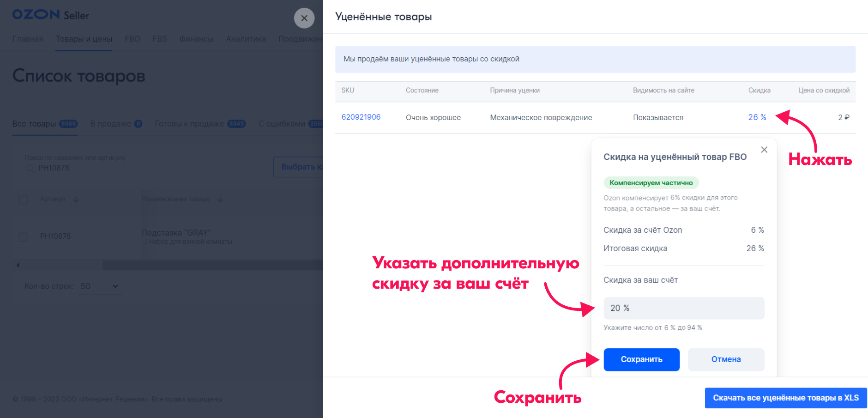Viewport: 868px width, 418px height.
Task: Click Механическое повреждение cell
Action: click(x=541, y=117)
